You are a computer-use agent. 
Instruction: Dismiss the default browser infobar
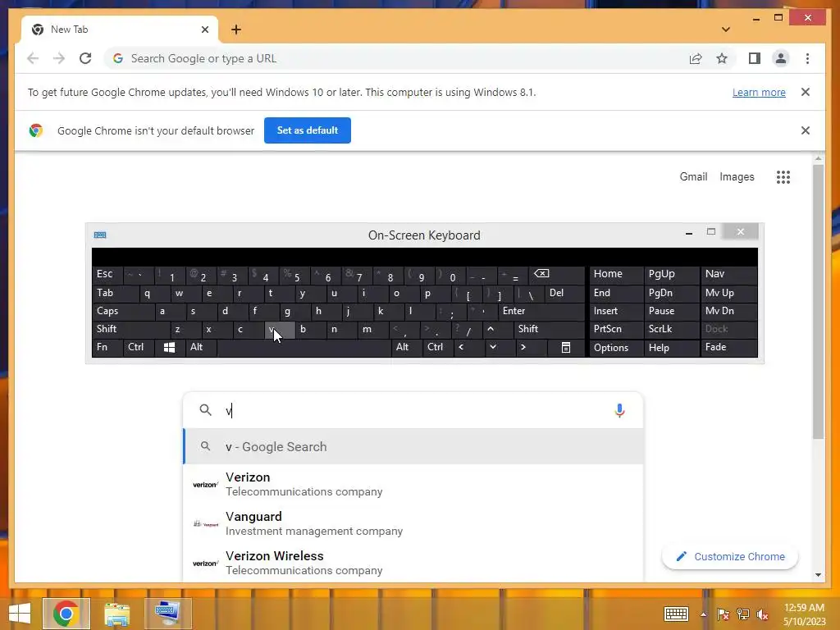click(x=806, y=130)
